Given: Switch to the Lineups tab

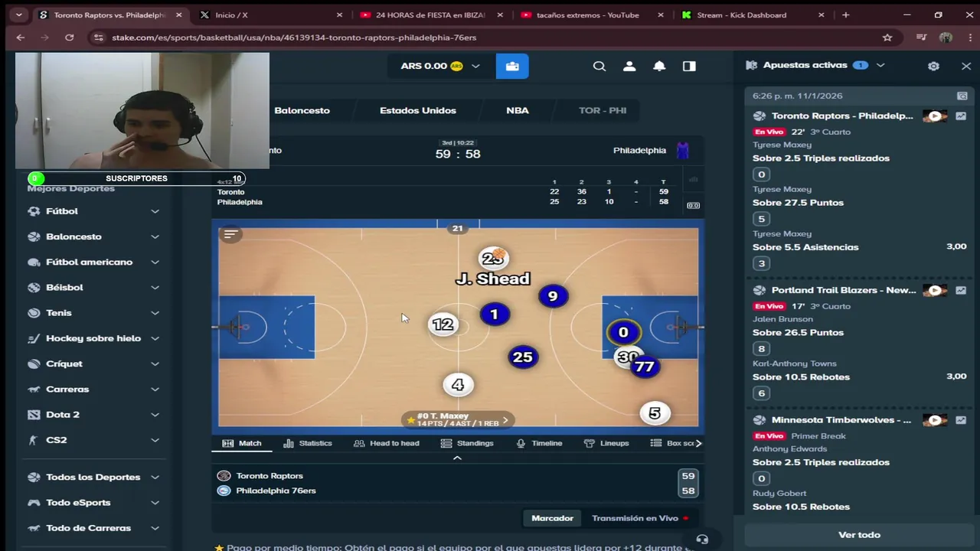Looking at the screenshot, I should pos(606,443).
